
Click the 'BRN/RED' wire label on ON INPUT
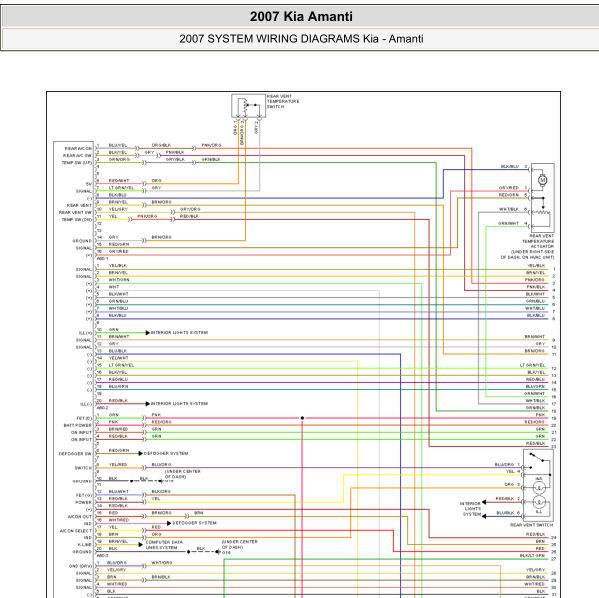pos(118,429)
